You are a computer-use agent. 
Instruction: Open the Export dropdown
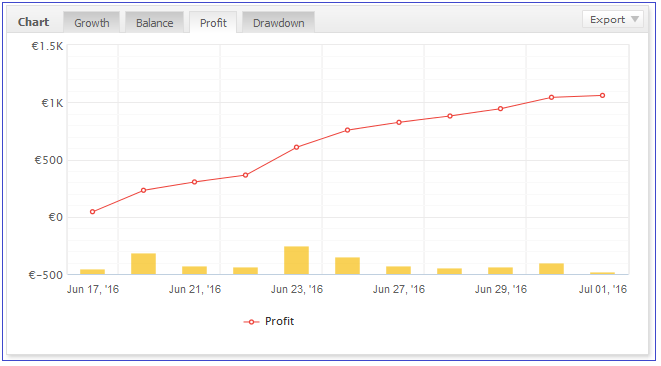(x=613, y=19)
